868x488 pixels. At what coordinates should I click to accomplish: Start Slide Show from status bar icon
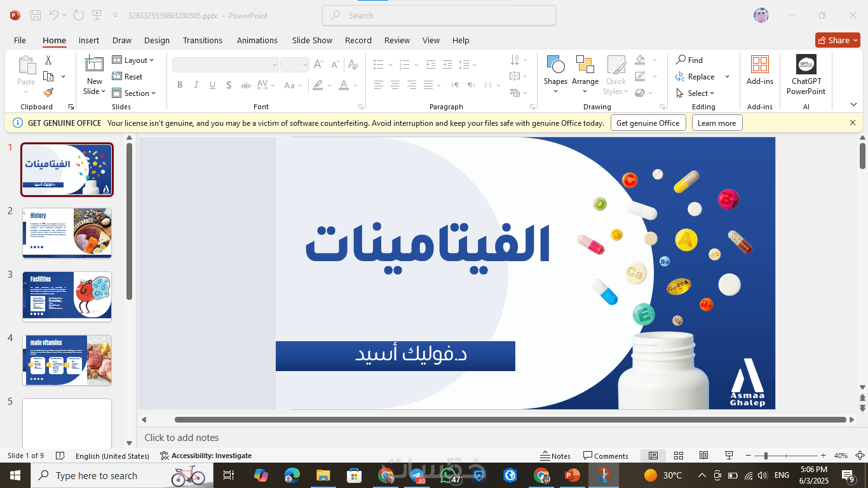click(729, 456)
